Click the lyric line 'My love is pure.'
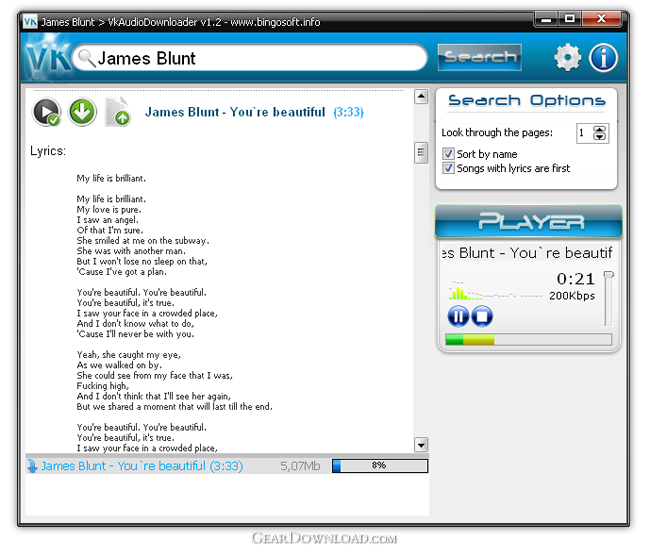Screen dimensions: 649x546 pyautogui.click(x=109, y=209)
